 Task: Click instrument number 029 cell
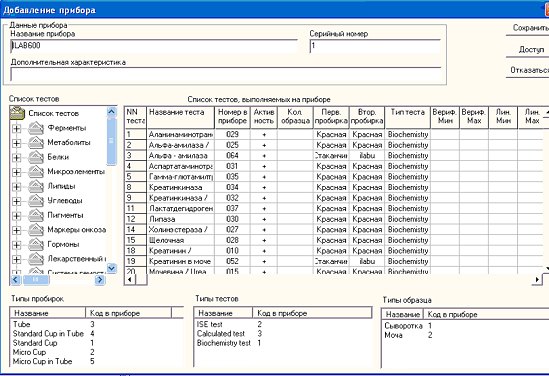[x=232, y=134]
